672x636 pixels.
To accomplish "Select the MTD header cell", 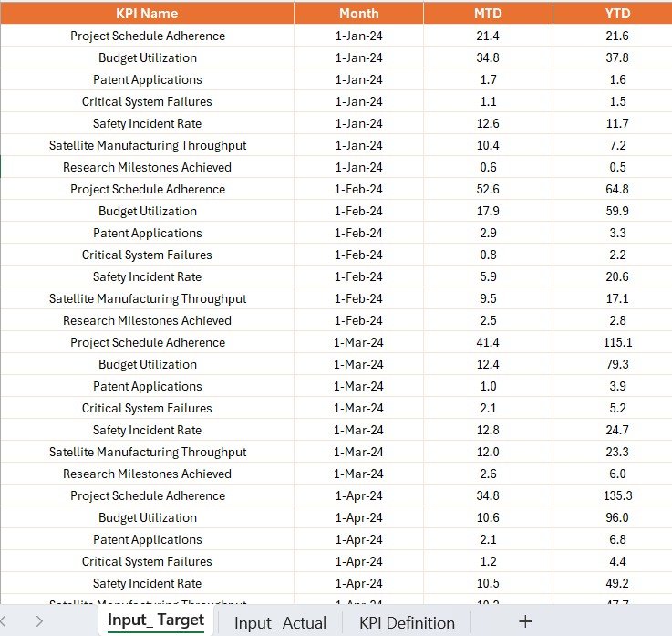I will (x=488, y=14).
